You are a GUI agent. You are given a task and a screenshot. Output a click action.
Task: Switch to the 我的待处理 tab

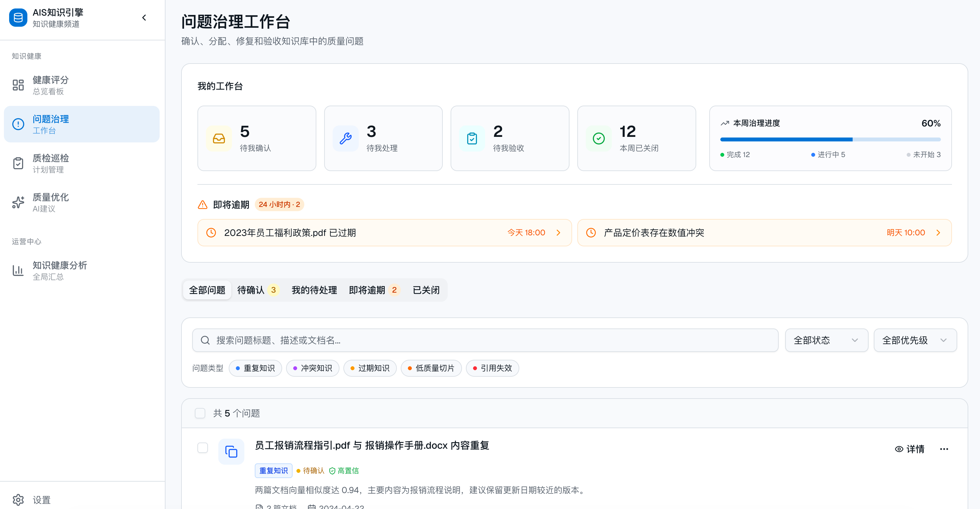(314, 290)
